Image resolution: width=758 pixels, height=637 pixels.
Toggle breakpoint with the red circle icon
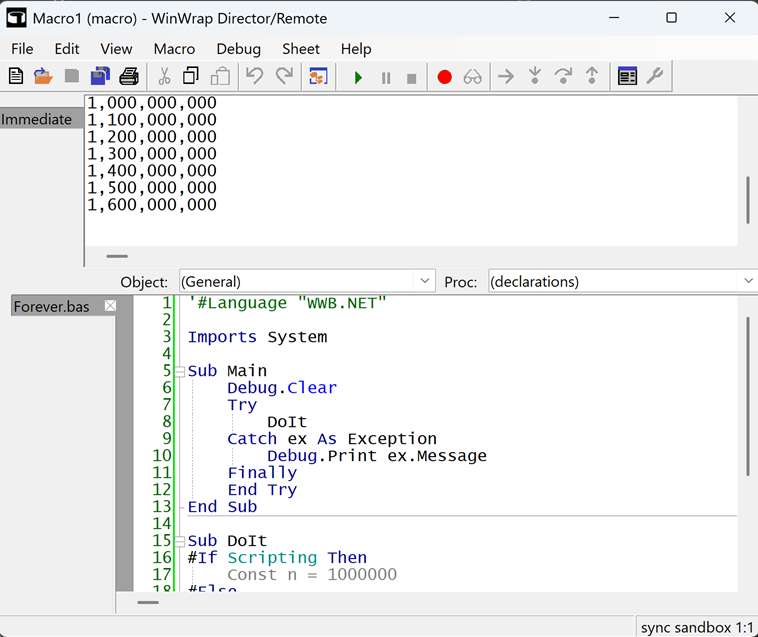coord(444,77)
